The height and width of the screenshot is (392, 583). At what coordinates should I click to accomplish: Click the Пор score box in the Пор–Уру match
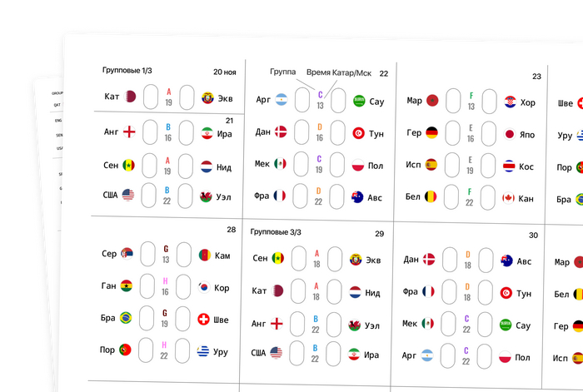[146, 350]
